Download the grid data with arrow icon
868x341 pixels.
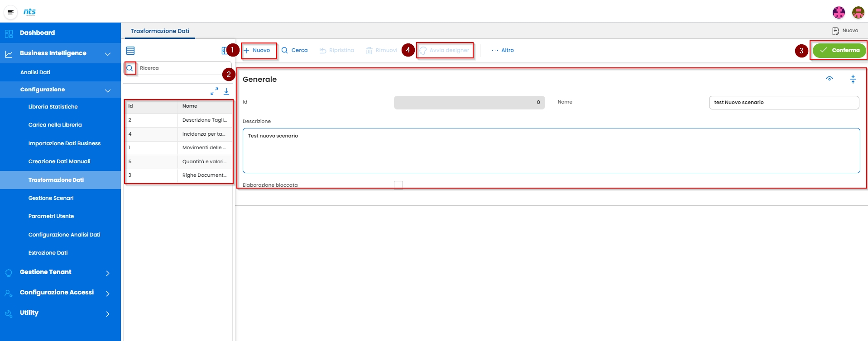[226, 91]
